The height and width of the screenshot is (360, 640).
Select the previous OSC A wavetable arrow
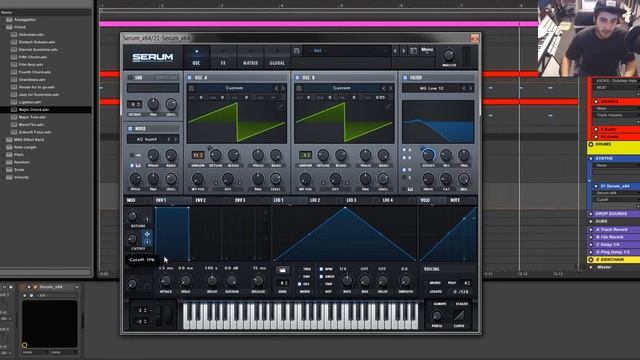276,88
